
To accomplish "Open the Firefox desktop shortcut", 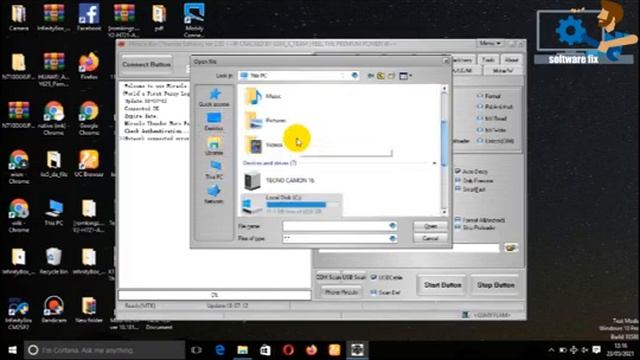I will pos(89,66).
